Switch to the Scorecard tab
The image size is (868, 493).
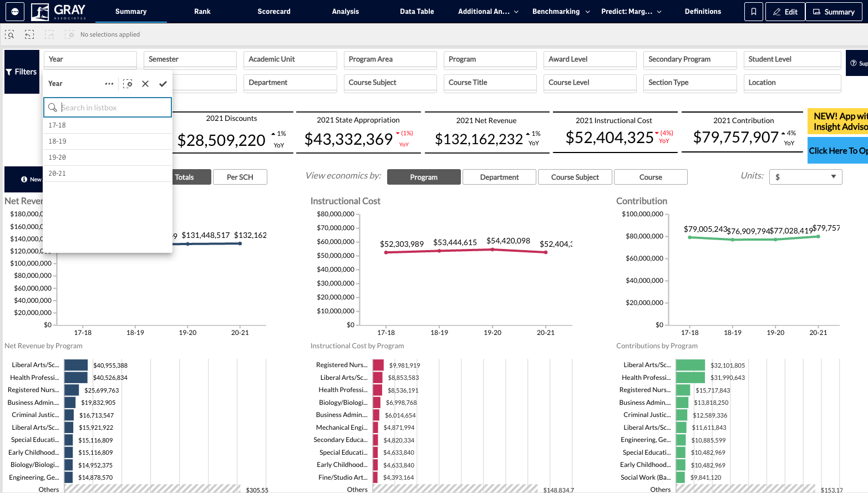(x=274, y=12)
